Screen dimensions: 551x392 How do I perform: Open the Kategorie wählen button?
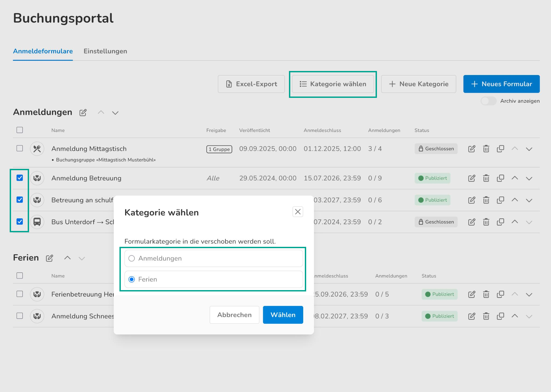point(333,84)
